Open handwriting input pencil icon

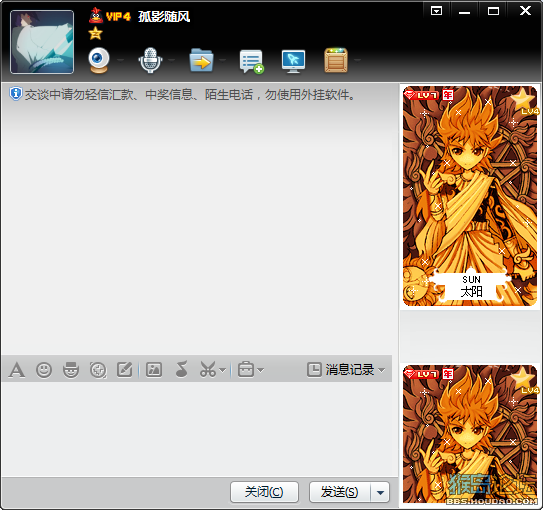pos(125,369)
